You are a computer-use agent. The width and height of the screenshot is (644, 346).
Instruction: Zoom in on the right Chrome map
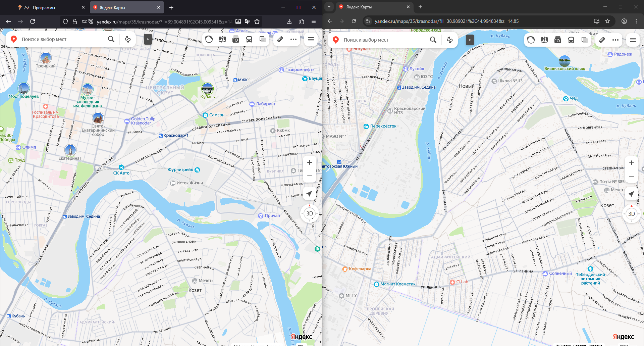click(x=631, y=163)
